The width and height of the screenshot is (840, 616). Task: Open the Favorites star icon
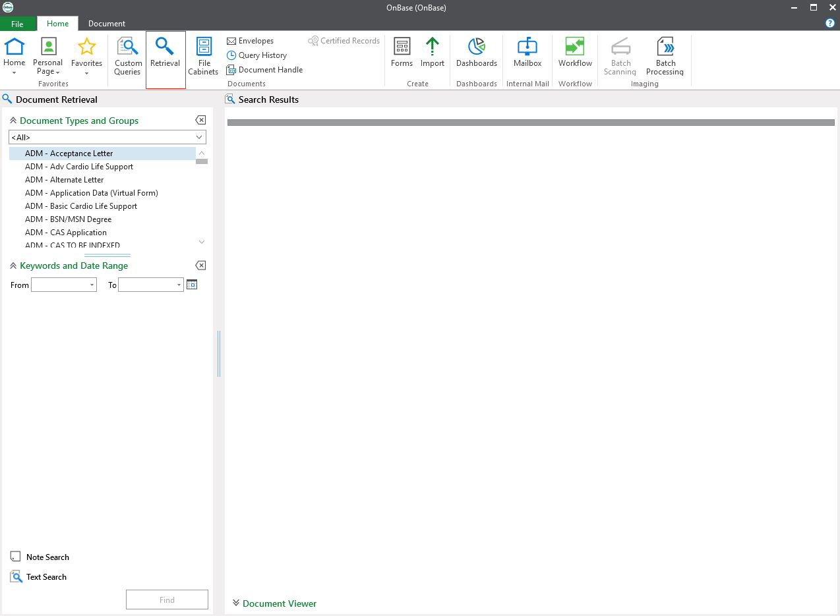[86, 46]
